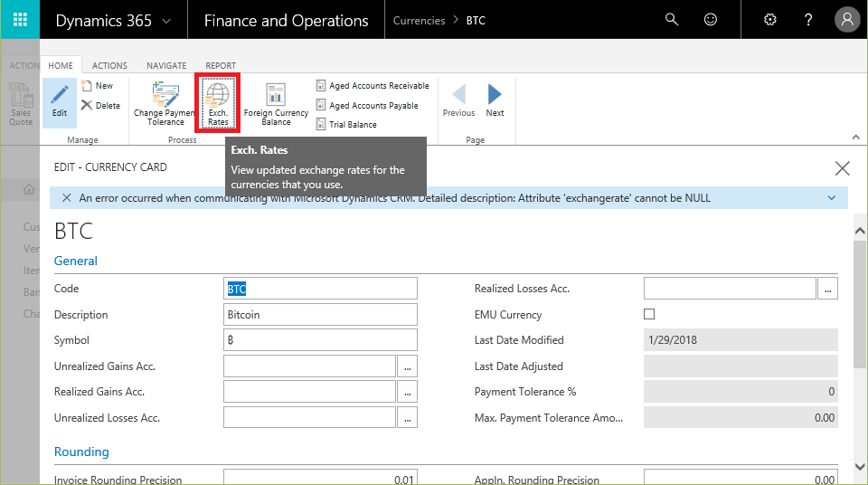Open the help question mark

click(808, 20)
